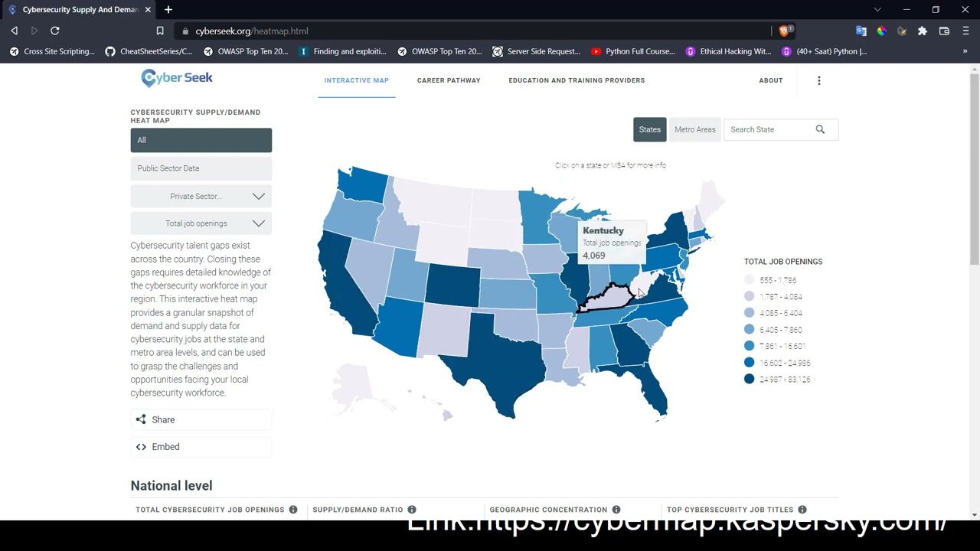Reload the page with refresh icon

click(x=55, y=31)
